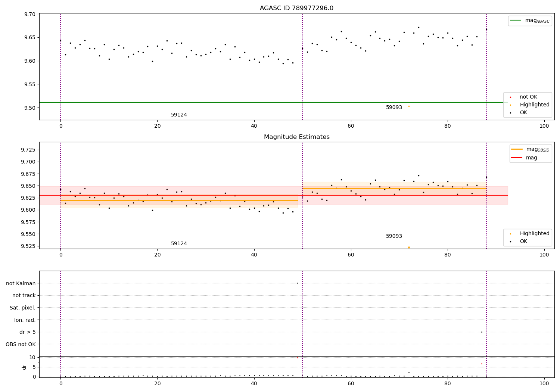Click the green mag AGASC horizontal line
Screen dimensions: 560x392
[274, 102]
